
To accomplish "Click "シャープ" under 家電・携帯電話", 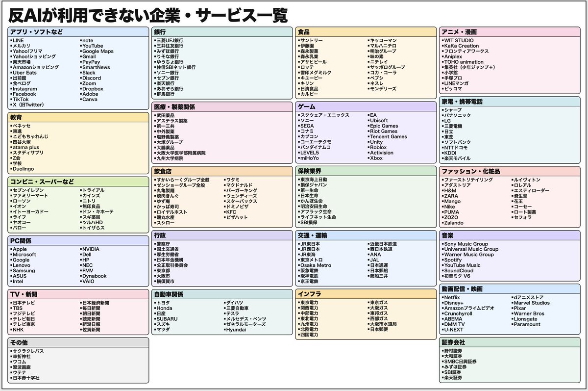I will point(453,110).
